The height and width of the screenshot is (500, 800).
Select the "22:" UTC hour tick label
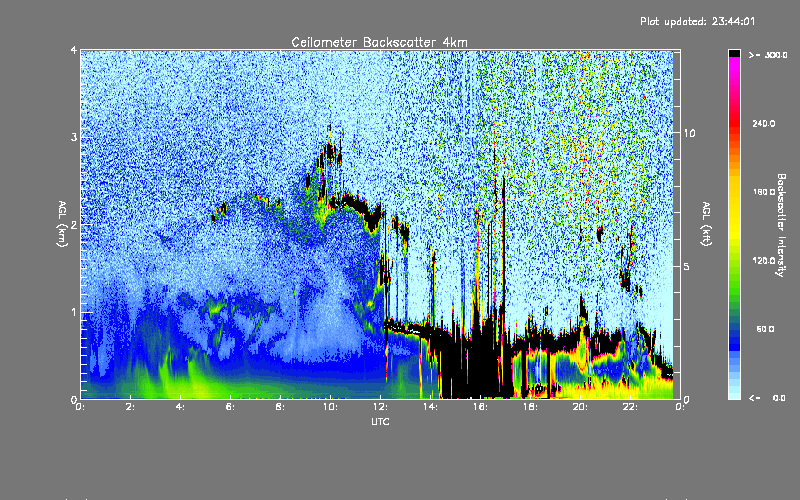pyautogui.click(x=630, y=407)
